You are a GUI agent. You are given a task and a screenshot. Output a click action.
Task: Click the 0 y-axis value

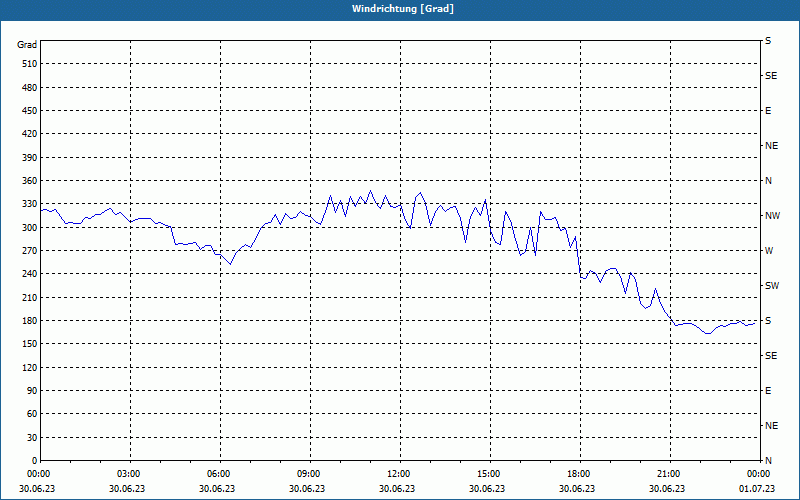click(34, 461)
